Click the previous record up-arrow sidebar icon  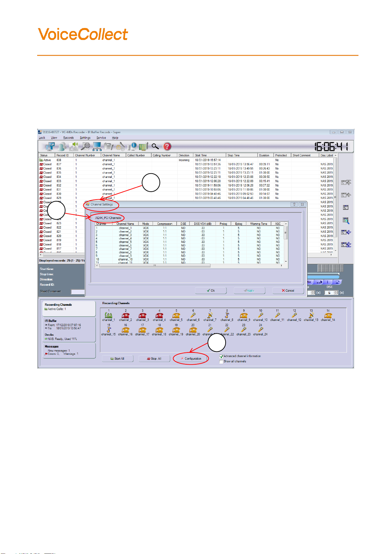[346, 195]
